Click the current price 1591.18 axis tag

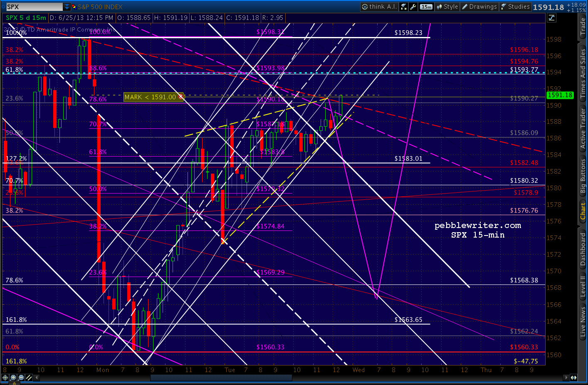pos(560,95)
